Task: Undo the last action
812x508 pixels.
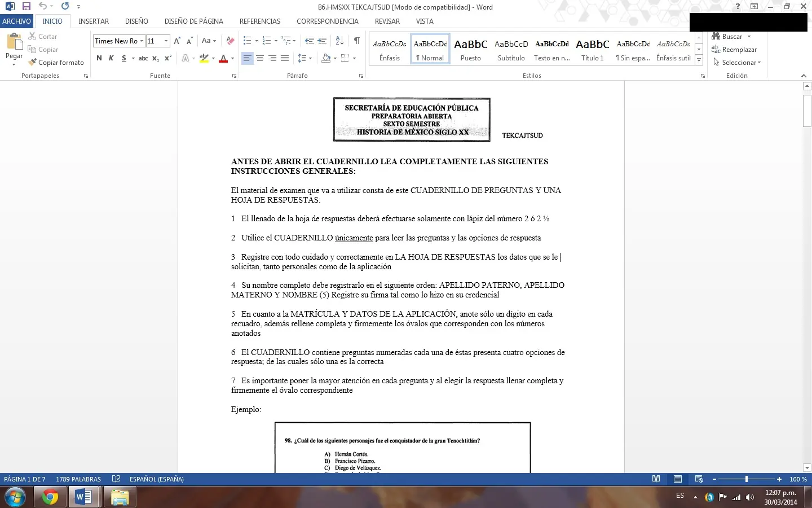Action: pyautogui.click(x=43, y=7)
